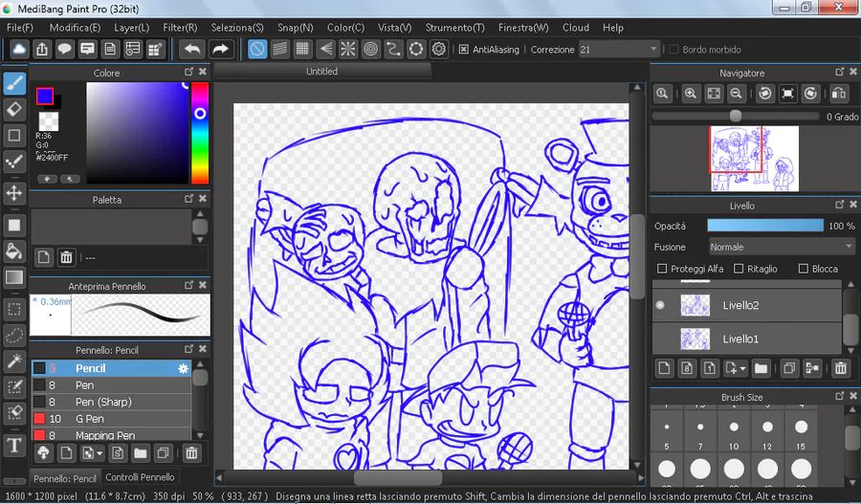The image size is (861, 504).
Task: Expand the add-layer dropdown arrow in Livello
Action: coord(743,368)
